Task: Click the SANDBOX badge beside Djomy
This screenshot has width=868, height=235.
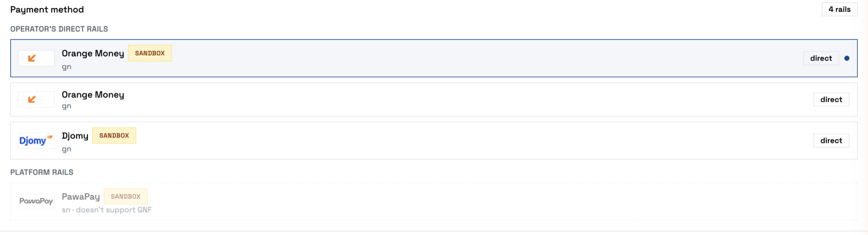Action: pyautogui.click(x=114, y=135)
